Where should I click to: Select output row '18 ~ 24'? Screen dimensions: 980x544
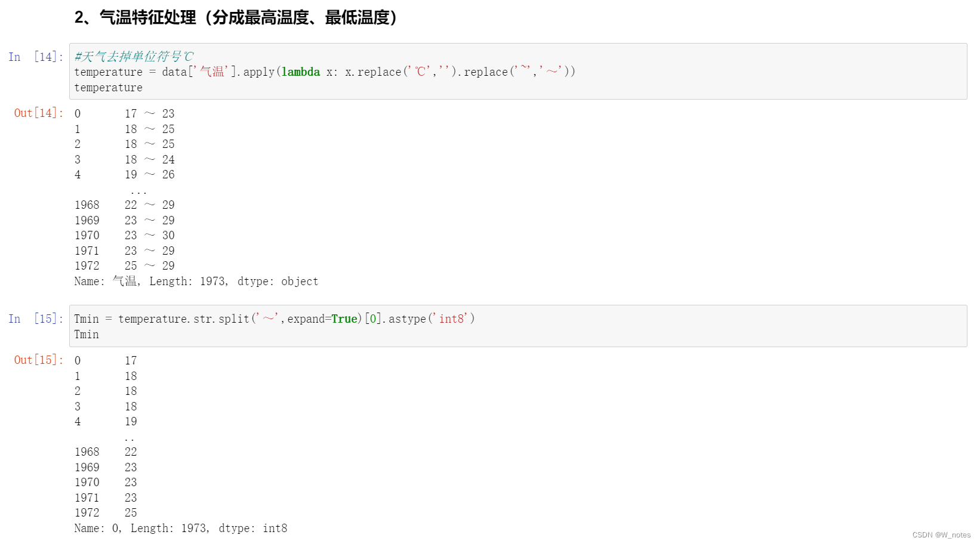click(125, 160)
